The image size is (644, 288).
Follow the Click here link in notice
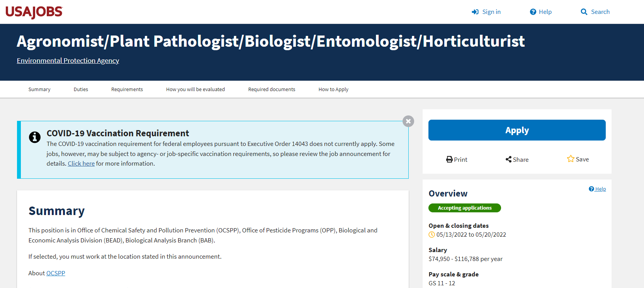tap(81, 164)
